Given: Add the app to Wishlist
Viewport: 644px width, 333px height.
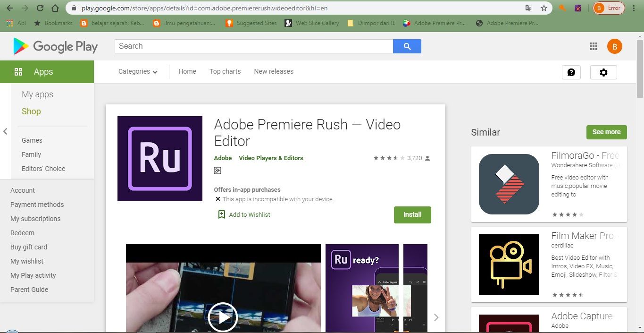Looking at the screenshot, I should pyautogui.click(x=244, y=214).
